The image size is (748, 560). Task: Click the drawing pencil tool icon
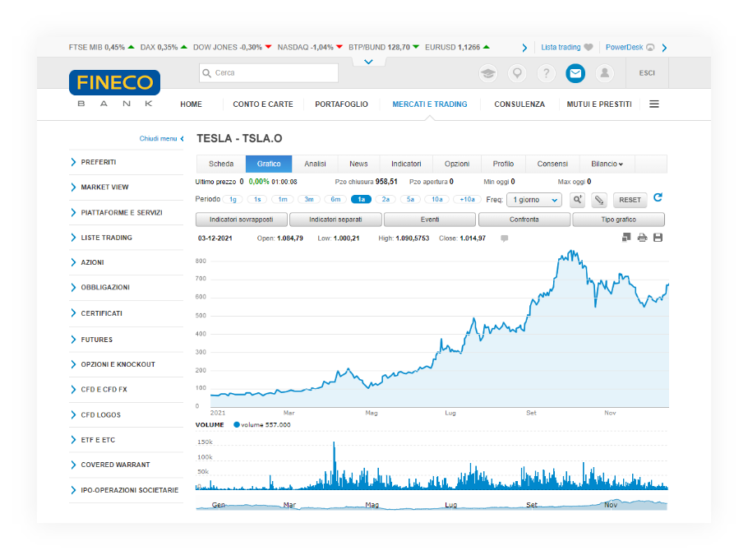click(x=598, y=200)
